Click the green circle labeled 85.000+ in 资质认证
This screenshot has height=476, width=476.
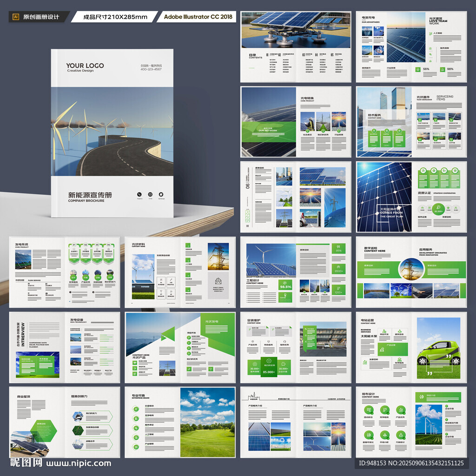[x=438, y=209]
